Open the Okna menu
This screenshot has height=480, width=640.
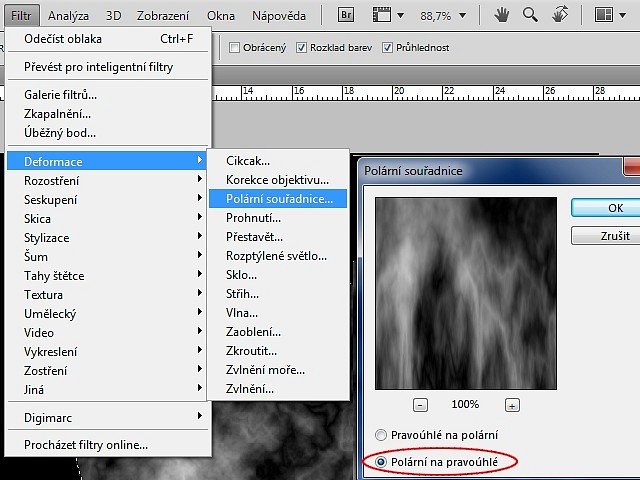[x=220, y=16]
